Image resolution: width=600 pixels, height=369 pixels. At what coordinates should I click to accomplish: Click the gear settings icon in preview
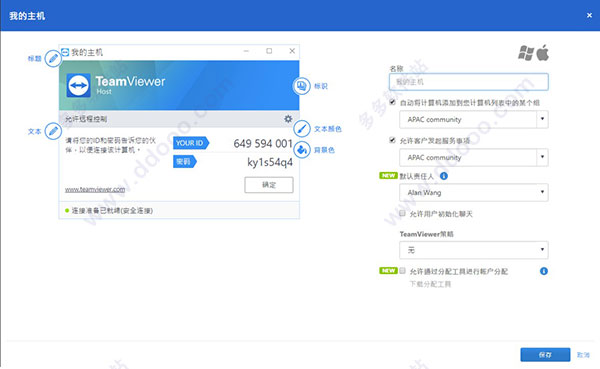click(x=288, y=119)
